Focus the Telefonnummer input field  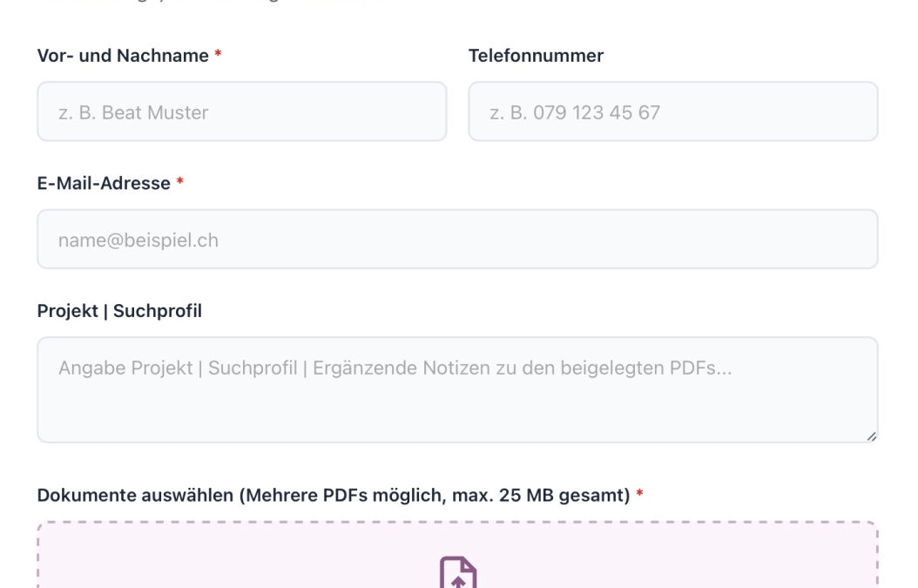672,112
